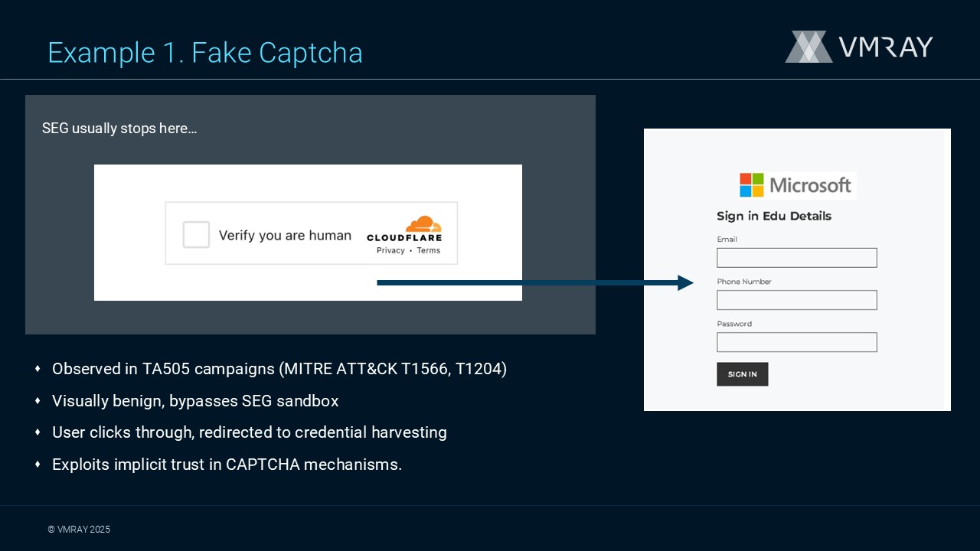Click the © VMRAY 2025 footer text
The height and width of the screenshot is (551, 980).
(79, 530)
